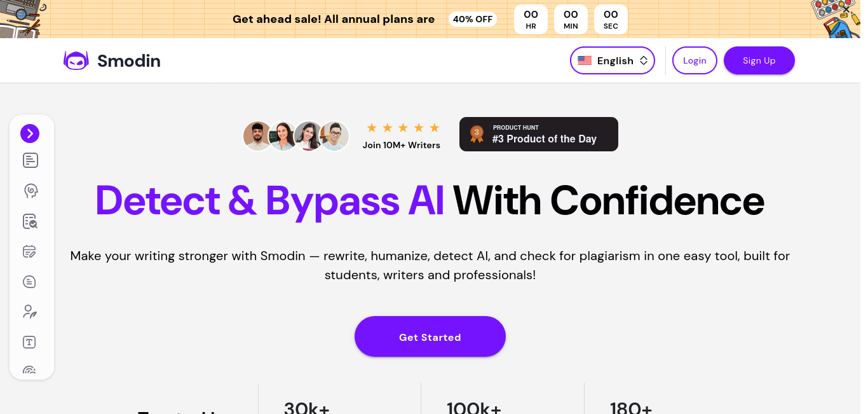Image resolution: width=868 pixels, height=414 pixels.
Task: Select the person with feather sidebar icon
Action: [x=30, y=312]
